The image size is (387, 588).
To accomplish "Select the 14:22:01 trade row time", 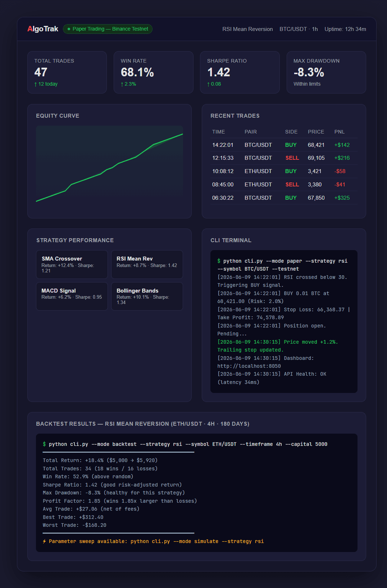I will point(223,145).
